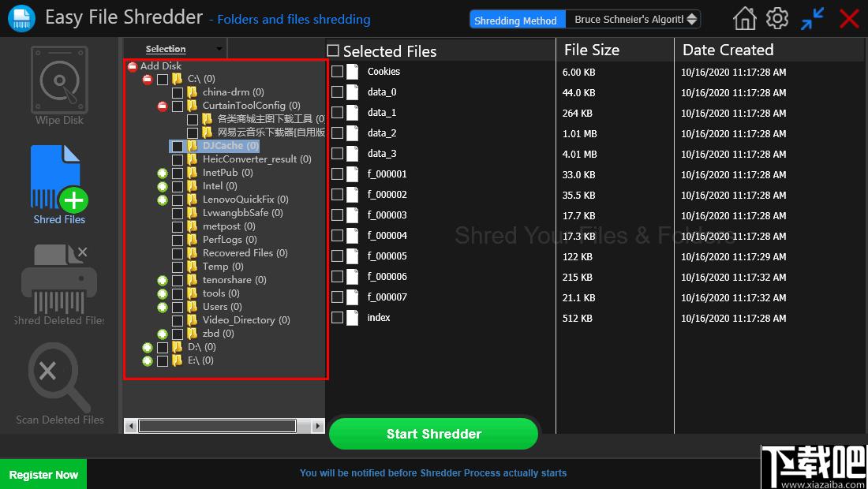Select the Shred Files tool
Screen dimensions: 868x489
point(58,185)
